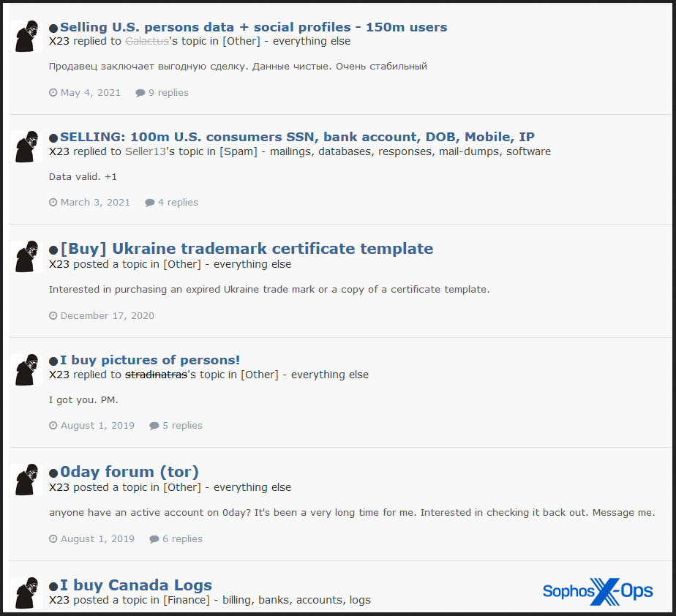Click the struck-through Galactus username
Viewport: 676px width, 616px height.
[x=146, y=41]
